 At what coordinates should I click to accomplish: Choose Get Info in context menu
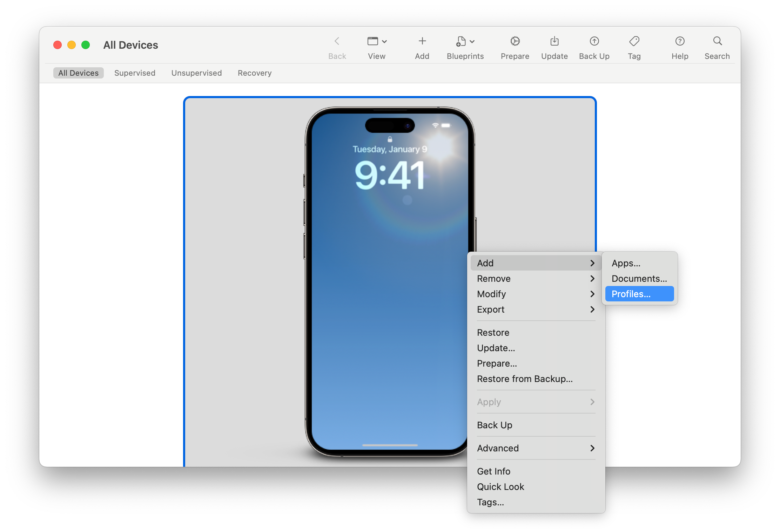[536, 471]
